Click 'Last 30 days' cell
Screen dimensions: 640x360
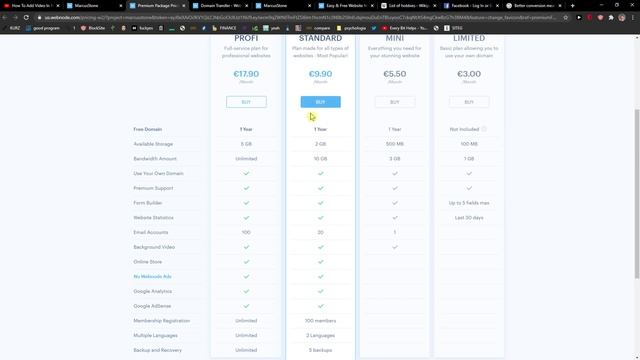pos(469,218)
